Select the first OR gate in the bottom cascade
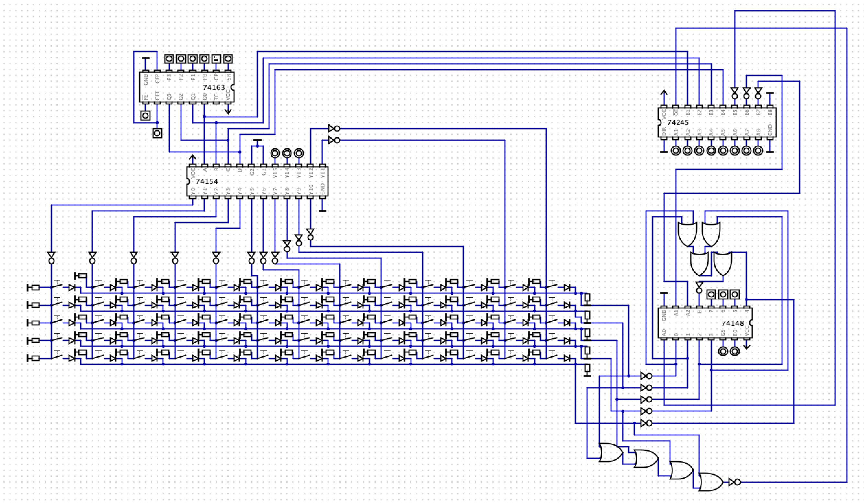Viewport: 864px width, 504px height. tap(611, 452)
